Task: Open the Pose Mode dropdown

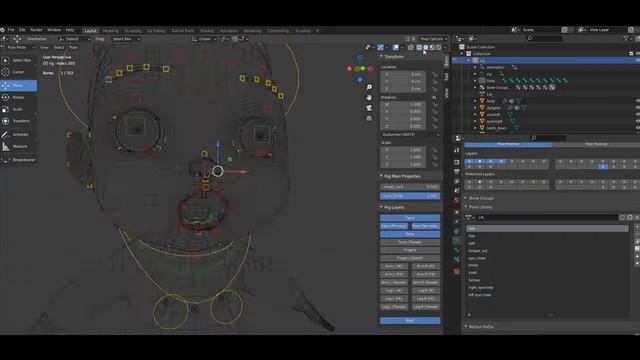Action: pyautogui.click(x=18, y=47)
